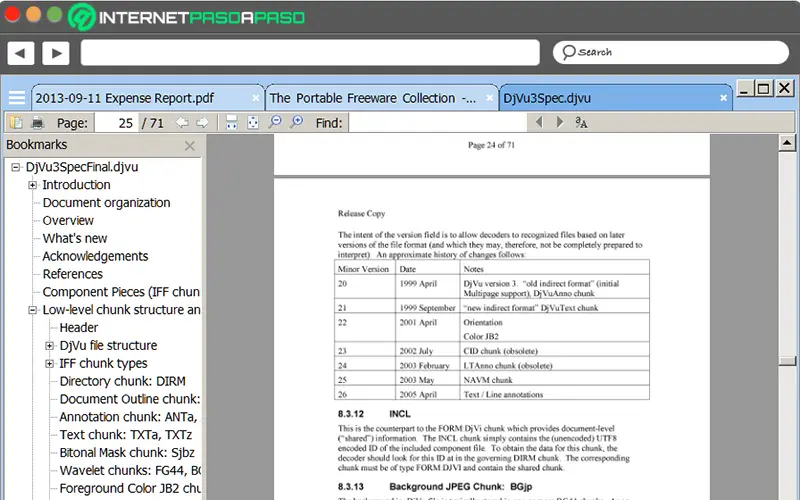Open Text chunk: TXTa, TXTz bookmark
This screenshot has width=800, height=500.
pyautogui.click(x=126, y=435)
